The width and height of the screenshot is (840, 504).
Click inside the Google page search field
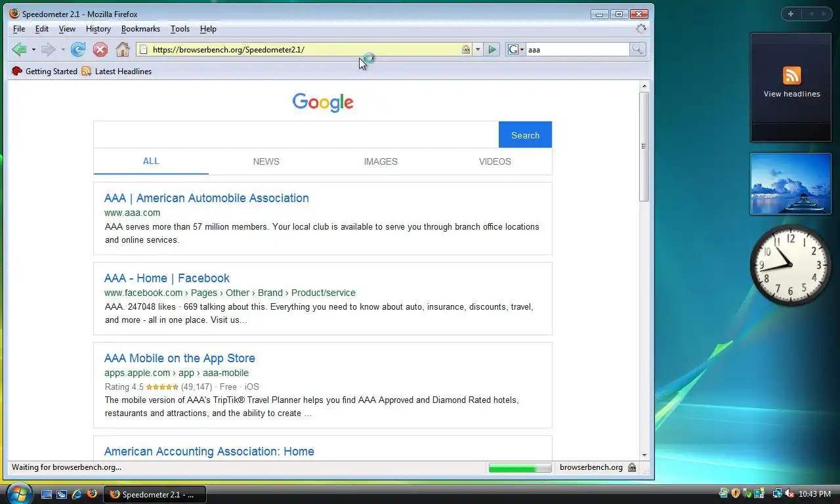(x=296, y=135)
